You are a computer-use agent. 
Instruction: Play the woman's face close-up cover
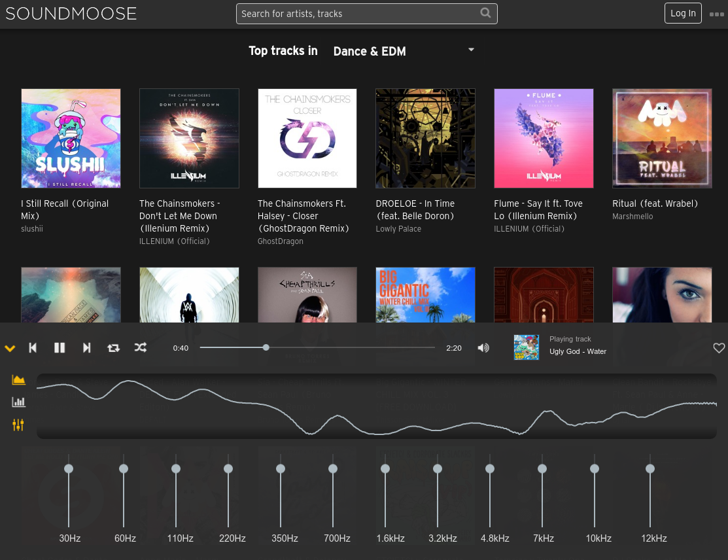[662, 295]
